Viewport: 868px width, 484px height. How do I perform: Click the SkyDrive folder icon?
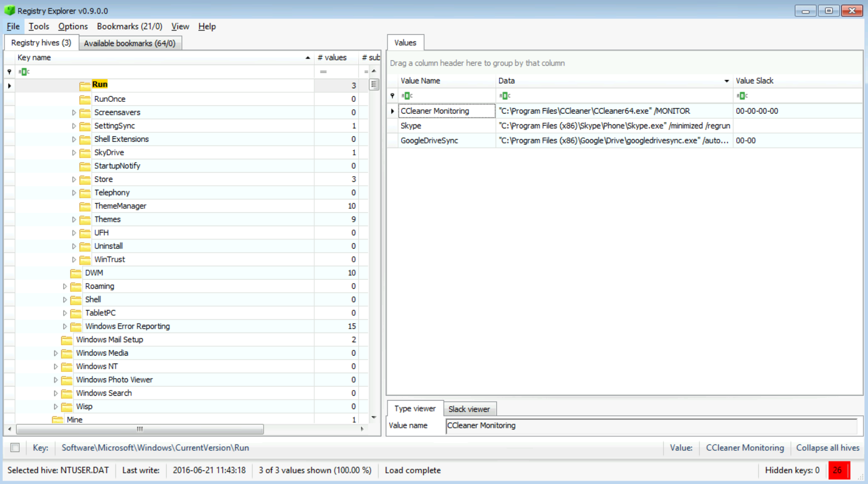coord(85,153)
